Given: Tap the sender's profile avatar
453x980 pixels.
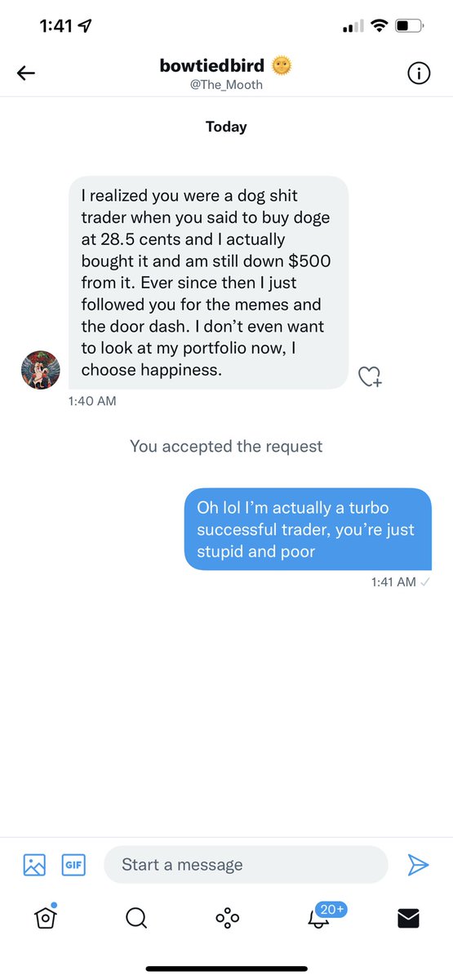Looking at the screenshot, I should tap(40, 370).
